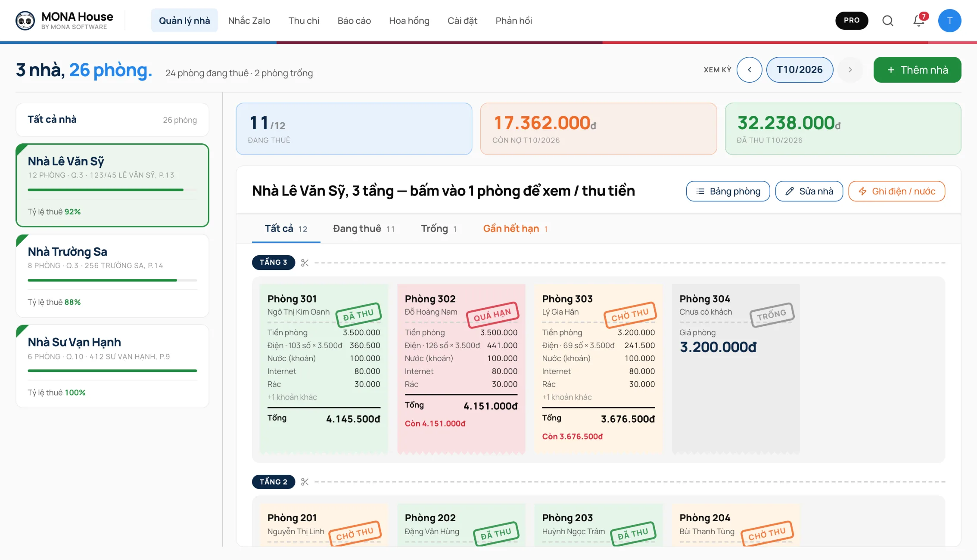Screen dimensions: 977x560
Task: Open the T10/2026 period selector
Action: (x=800, y=70)
